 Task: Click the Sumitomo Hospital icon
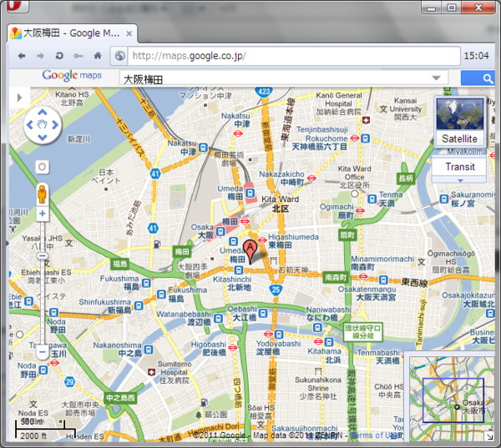pos(151,372)
